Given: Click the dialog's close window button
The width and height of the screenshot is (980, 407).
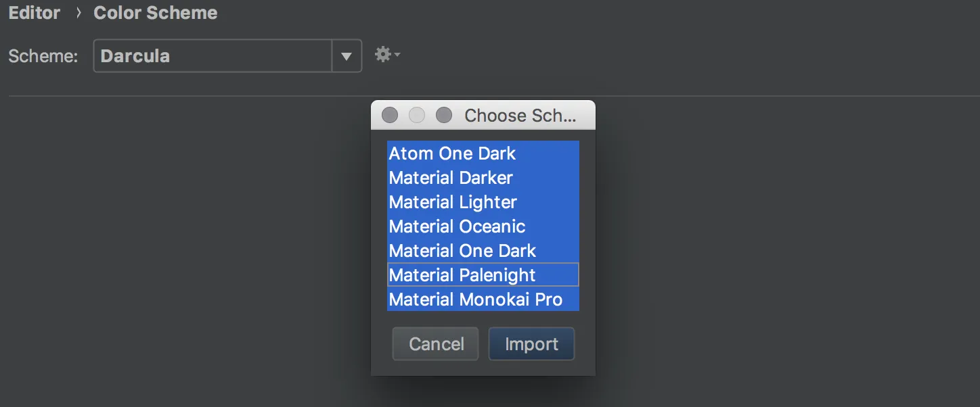Looking at the screenshot, I should [390, 115].
